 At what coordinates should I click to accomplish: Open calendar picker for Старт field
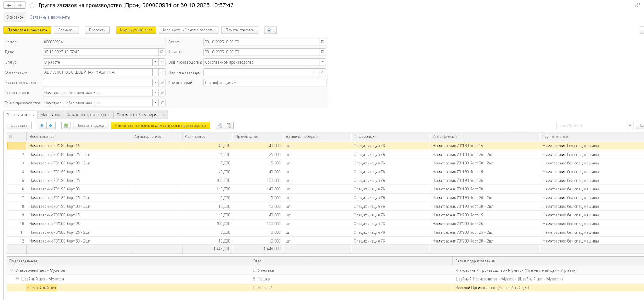point(323,42)
